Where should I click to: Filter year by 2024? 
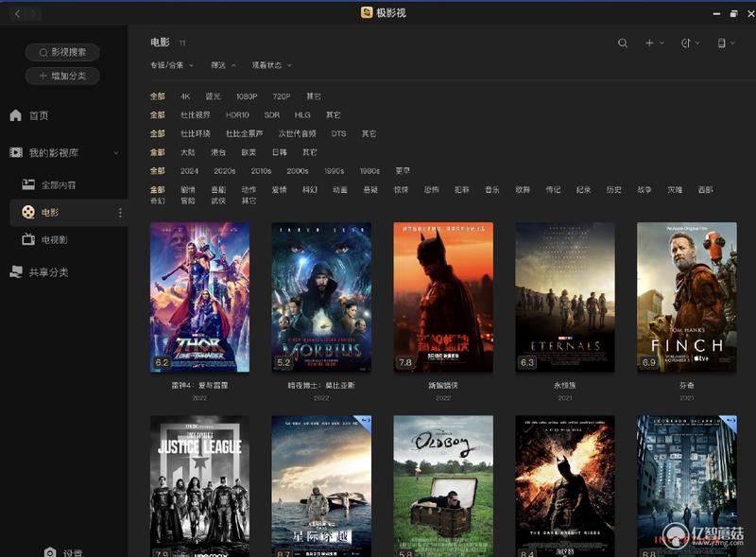point(190,171)
